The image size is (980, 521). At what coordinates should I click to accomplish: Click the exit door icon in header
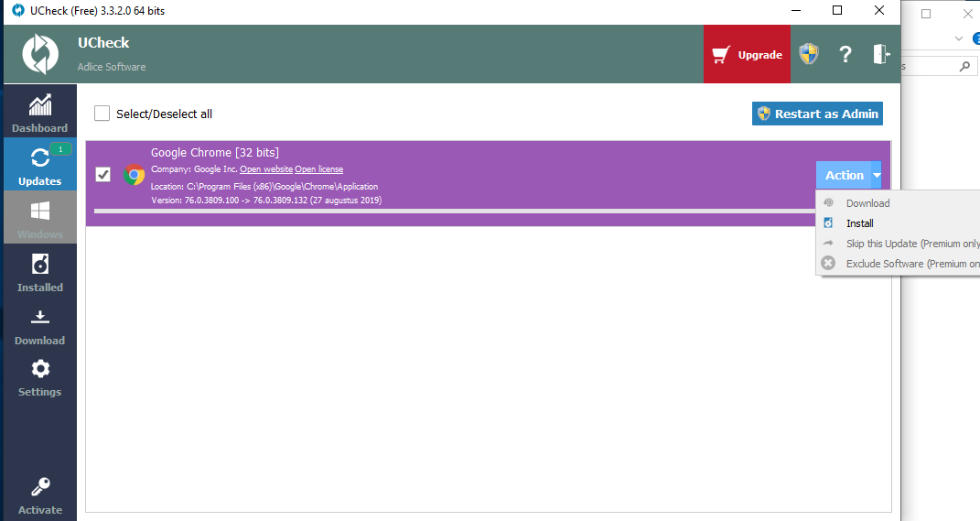pos(881,54)
